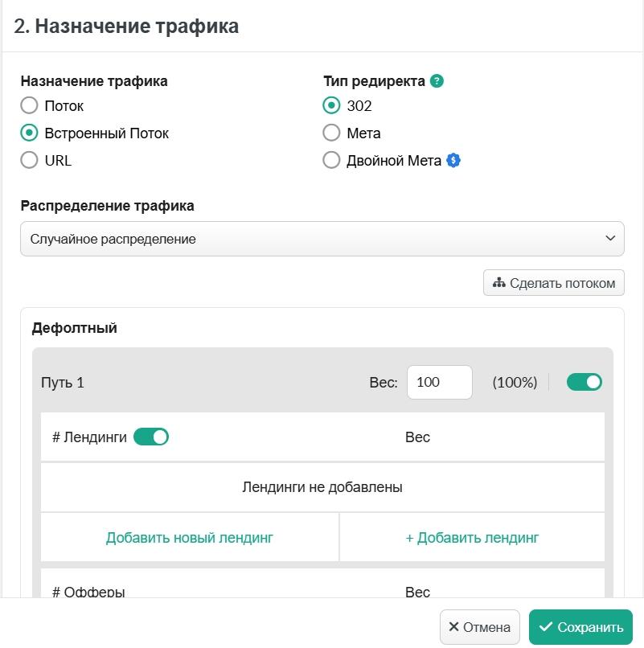This screenshot has height=648, width=644.
Task: Click Добавить новый лендинг link
Action: 189,538
